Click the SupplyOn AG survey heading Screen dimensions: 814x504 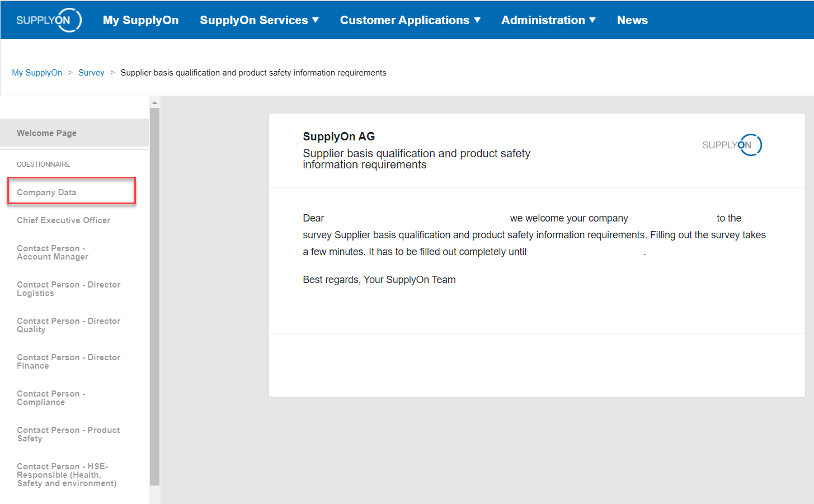(x=339, y=136)
